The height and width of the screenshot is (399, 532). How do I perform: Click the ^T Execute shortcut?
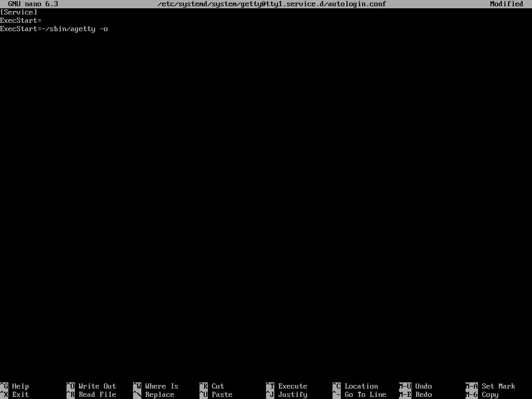pyautogui.click(x=287, y=386)
